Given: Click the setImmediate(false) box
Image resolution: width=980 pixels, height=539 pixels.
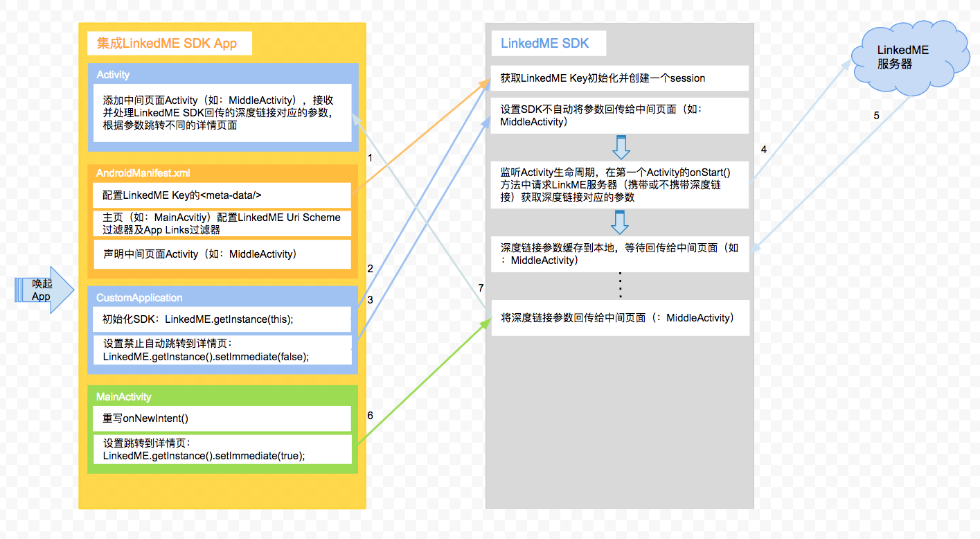Looking at the screenshot, I should [x=222, y=350].
